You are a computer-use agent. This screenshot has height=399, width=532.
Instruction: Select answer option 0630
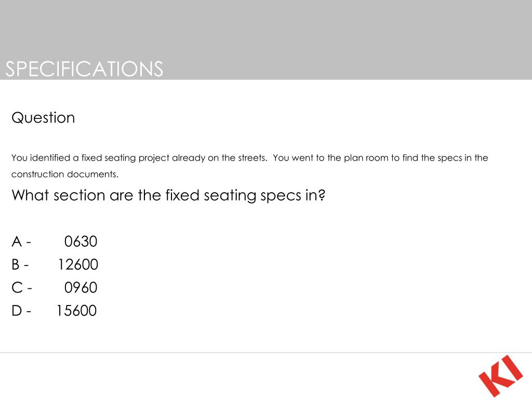coord(81,242)
